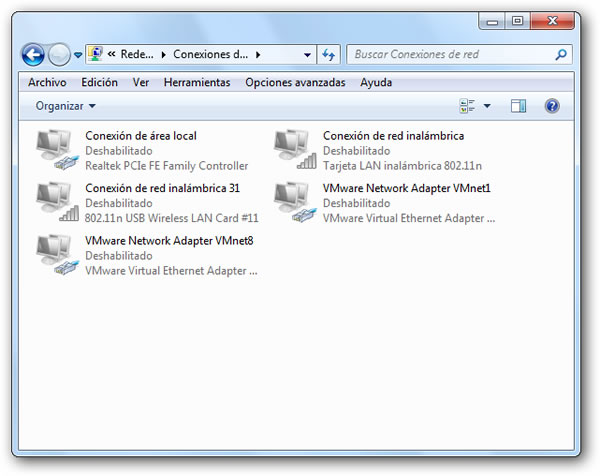Open the Edición menu
600x476 pixels.
(x=99, y=82)
